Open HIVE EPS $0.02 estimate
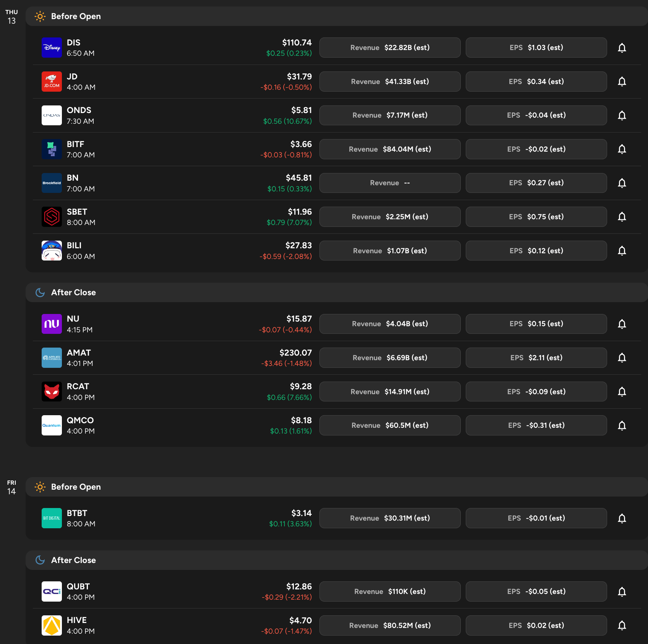The height and width of the screenshot is (644, 648). (x=536, y=625)
